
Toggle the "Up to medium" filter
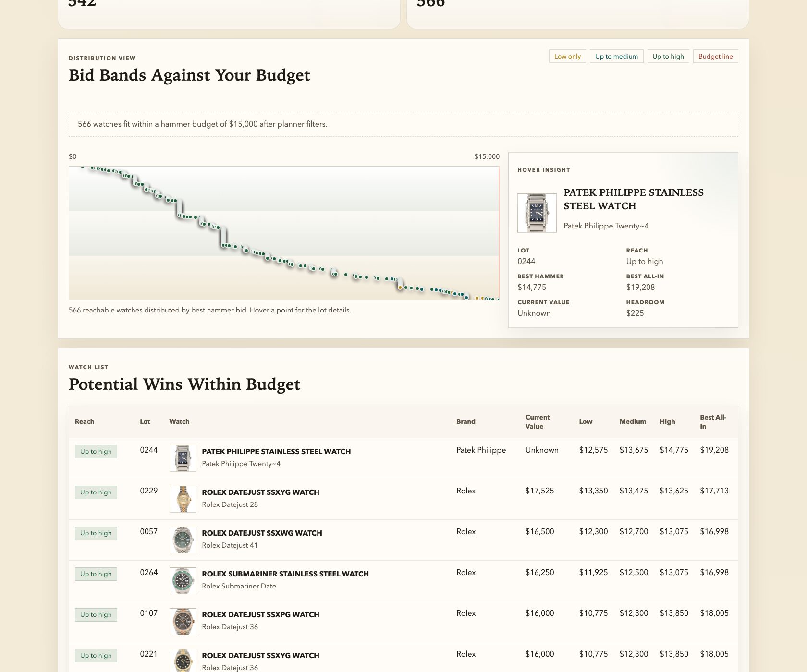(616, 56)
